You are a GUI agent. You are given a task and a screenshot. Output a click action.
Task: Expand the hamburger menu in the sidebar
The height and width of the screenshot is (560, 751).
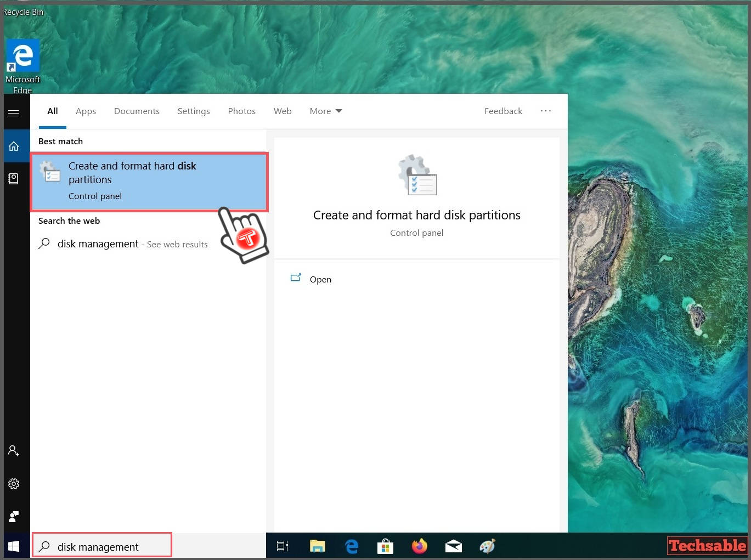14,112
